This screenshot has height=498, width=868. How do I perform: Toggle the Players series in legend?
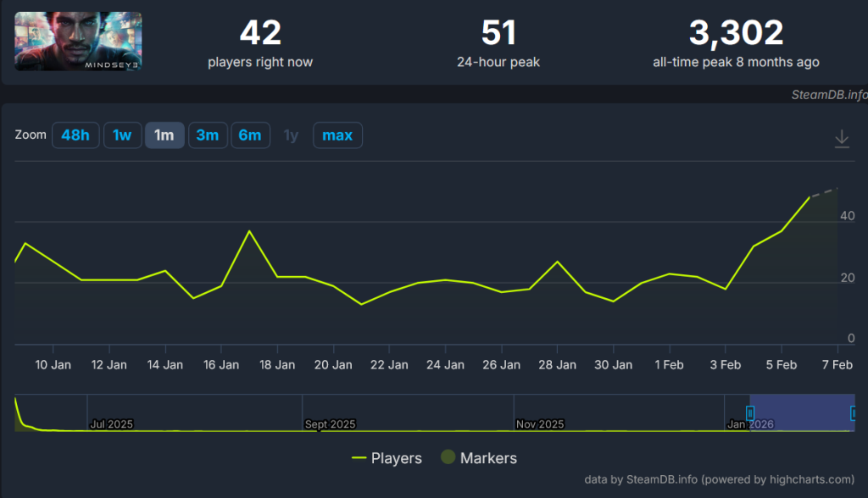pyautogui.click(x=387, y=458)
